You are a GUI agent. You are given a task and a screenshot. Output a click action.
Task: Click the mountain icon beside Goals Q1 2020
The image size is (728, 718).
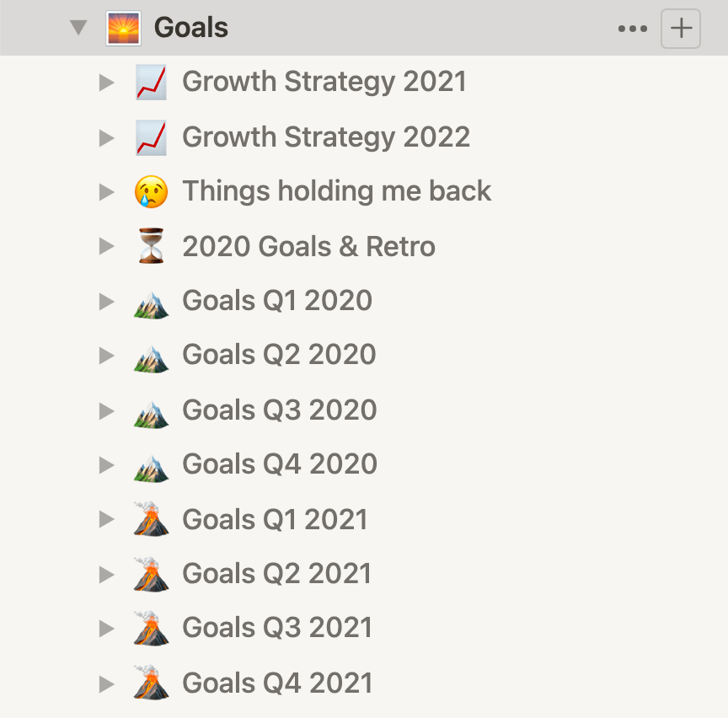pos(151,301)
